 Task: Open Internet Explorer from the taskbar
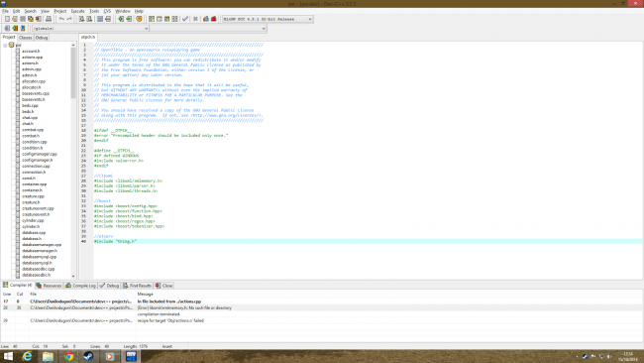click(x=27, y=356)
